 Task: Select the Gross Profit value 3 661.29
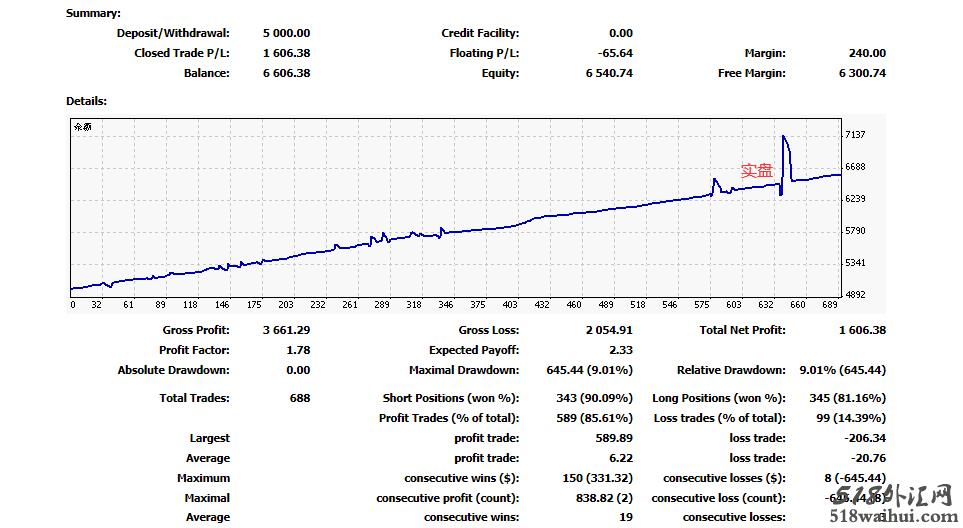[x=286, y=330]
